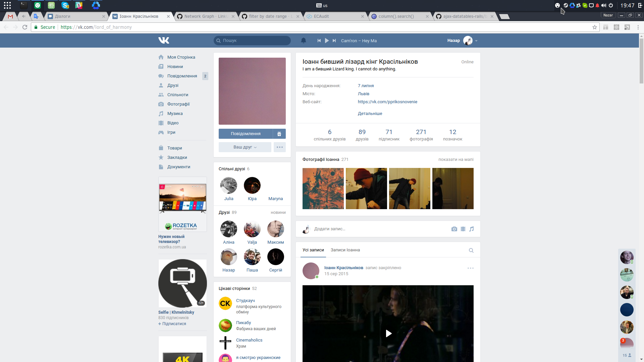Click the новини link in Друзі block
644x362 pixels.
(x=278, y=213)
